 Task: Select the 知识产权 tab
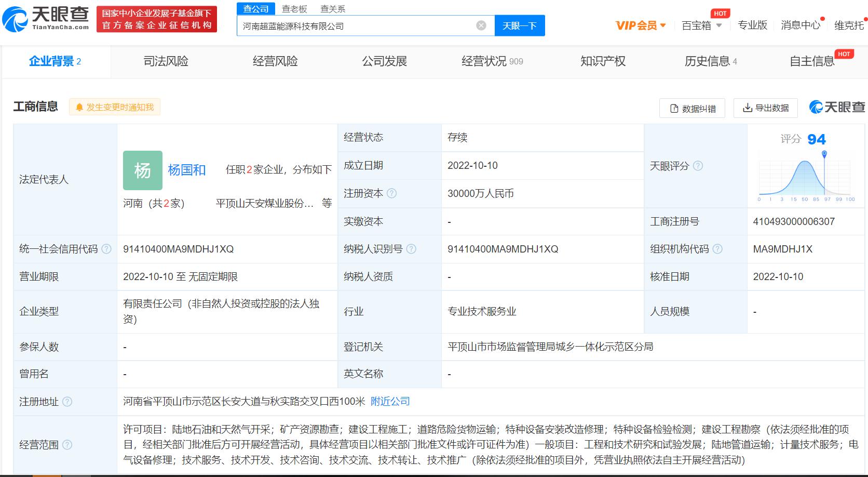click(x=603, y=61)
